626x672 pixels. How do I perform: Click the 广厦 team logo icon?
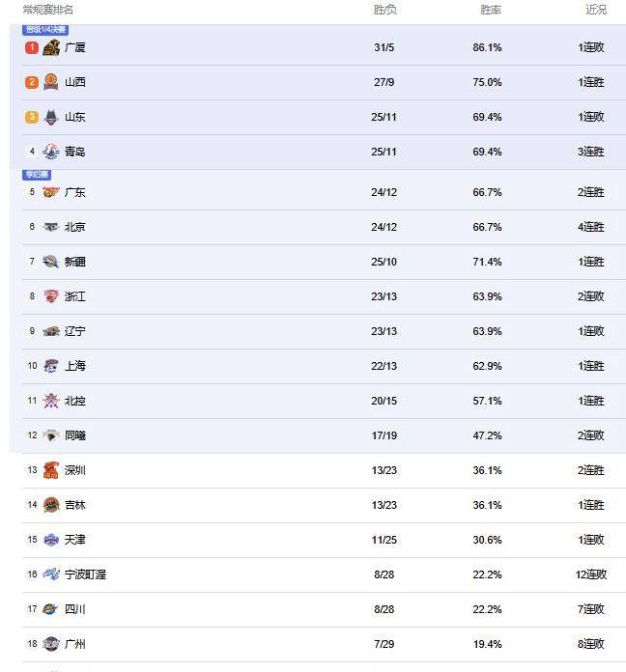[x=51, y=47]
